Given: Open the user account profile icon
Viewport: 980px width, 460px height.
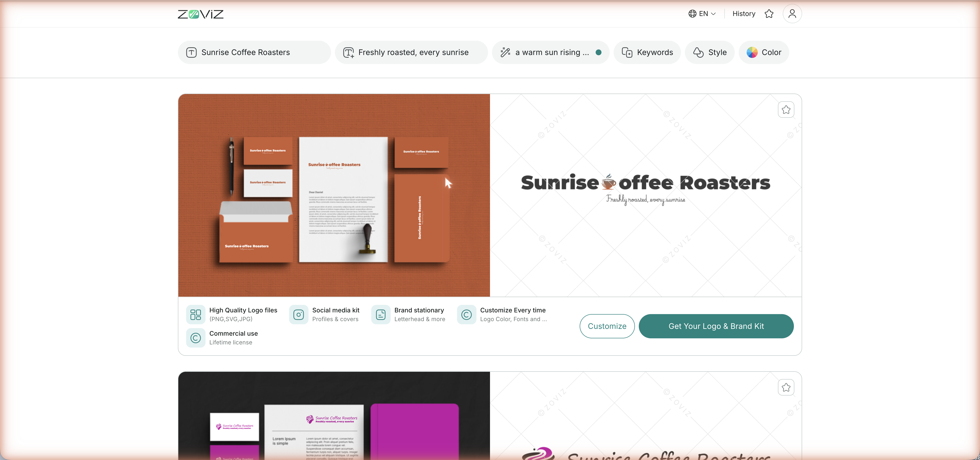Looking at the screenshot, I should coord(792,14).
